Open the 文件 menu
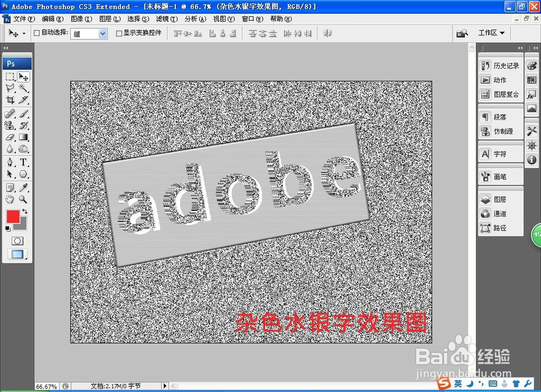 tap(24, 19)
